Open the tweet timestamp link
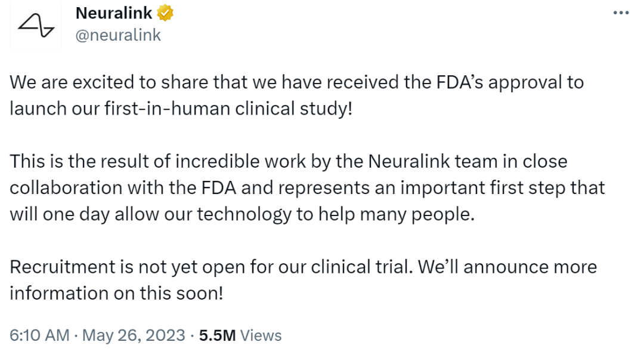 [95, 335]
